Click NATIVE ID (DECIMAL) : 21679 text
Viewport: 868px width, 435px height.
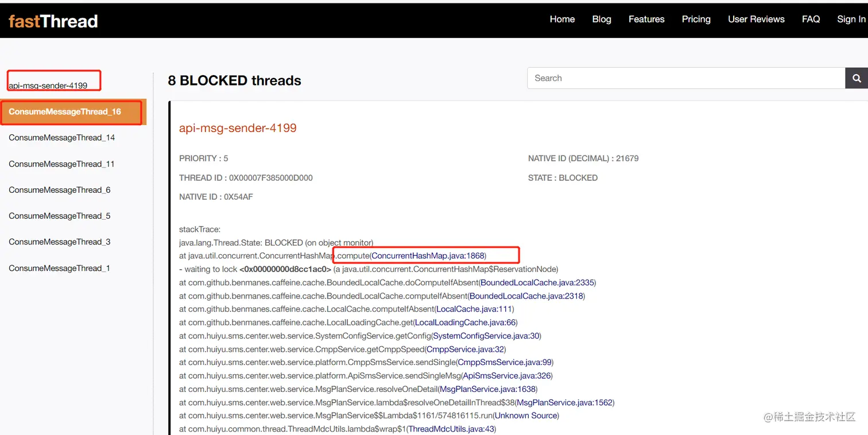click(x=583, y=158)
